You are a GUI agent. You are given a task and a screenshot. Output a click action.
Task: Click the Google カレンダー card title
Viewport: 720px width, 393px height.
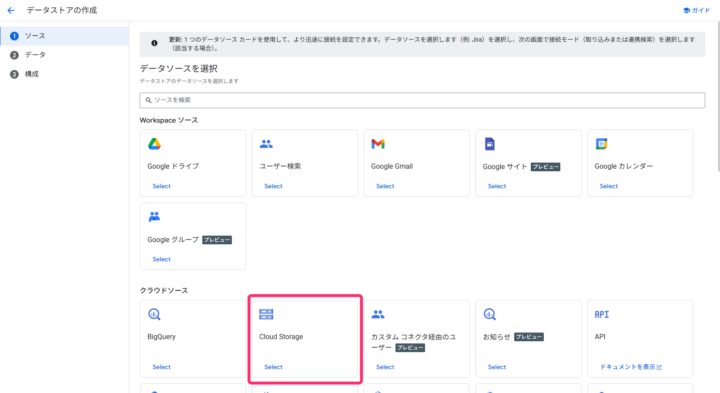(x=624, y=166)
